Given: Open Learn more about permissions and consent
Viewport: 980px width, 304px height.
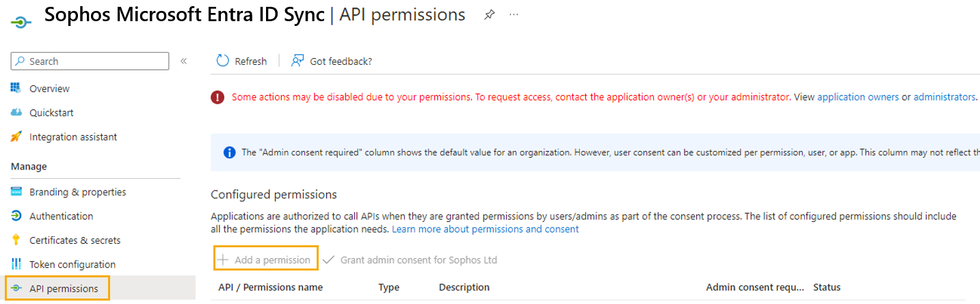Looking at the screenshot, I should pyautogui.click(x=485, y=229).
